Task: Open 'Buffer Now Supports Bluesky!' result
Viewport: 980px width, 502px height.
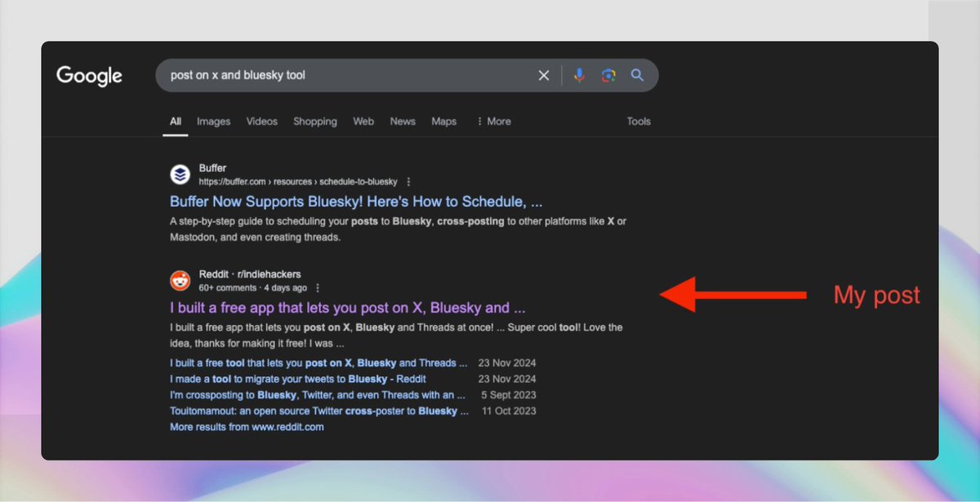Action: (356, 202)
